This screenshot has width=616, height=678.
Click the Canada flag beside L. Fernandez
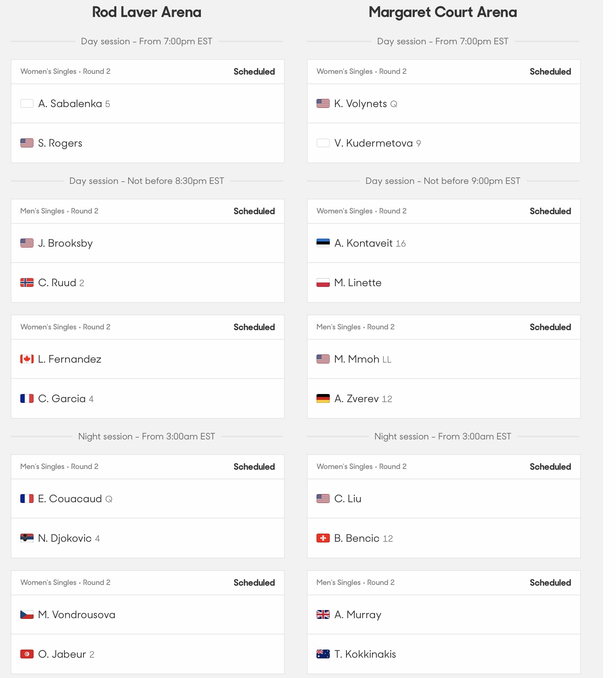(x=27, y=359)
